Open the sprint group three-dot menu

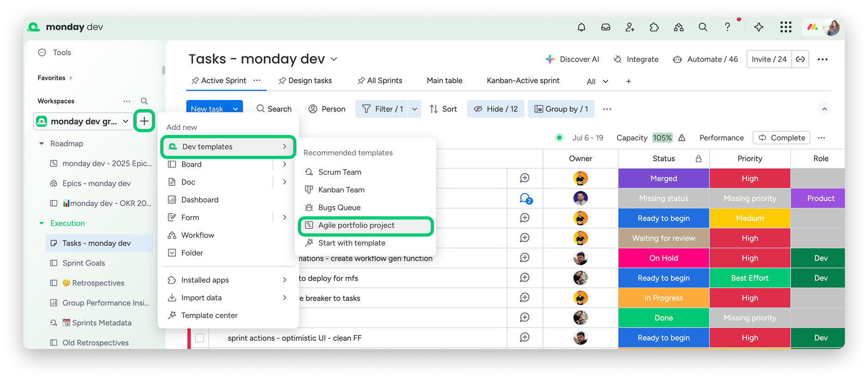(x=821, y=138)
